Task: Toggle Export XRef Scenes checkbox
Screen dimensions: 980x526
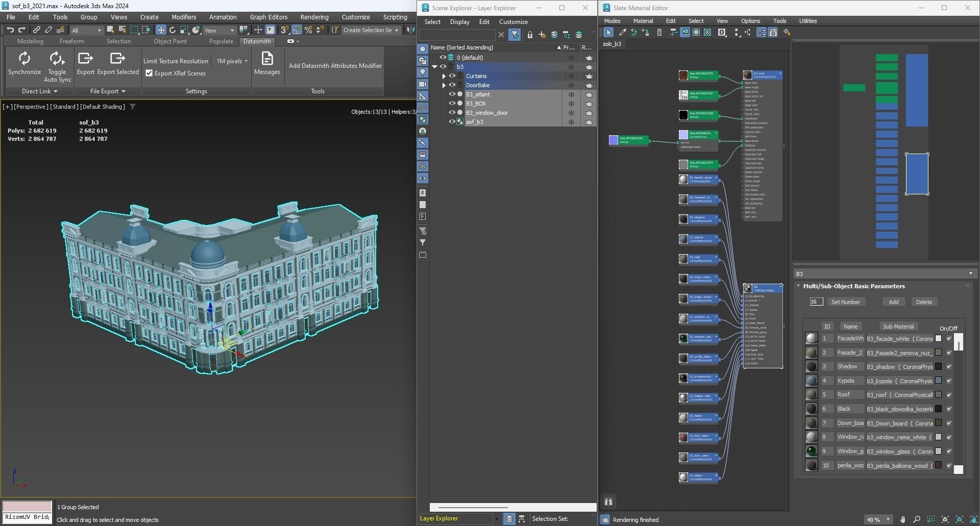Action: pos(149,73)
